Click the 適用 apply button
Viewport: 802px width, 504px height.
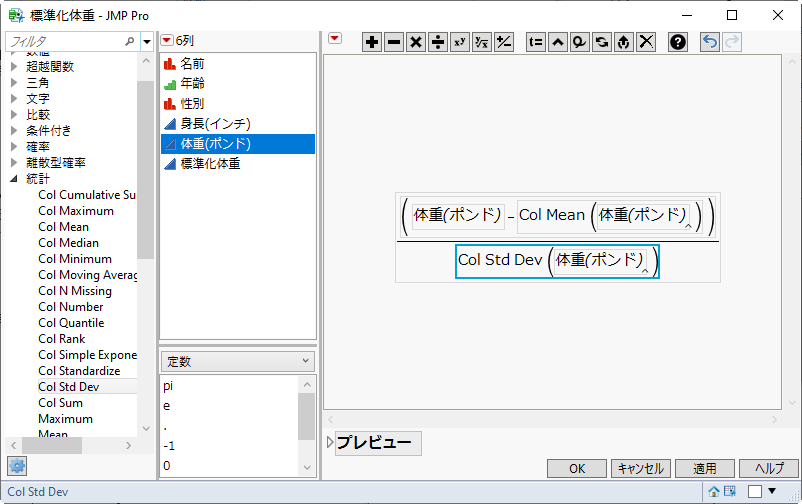click(x=705, y=469)
